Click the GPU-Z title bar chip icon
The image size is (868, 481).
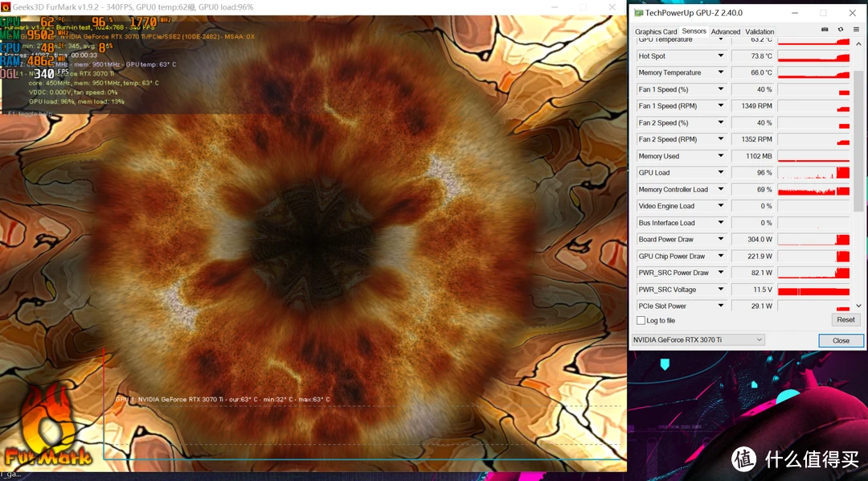tap(638, 13)
